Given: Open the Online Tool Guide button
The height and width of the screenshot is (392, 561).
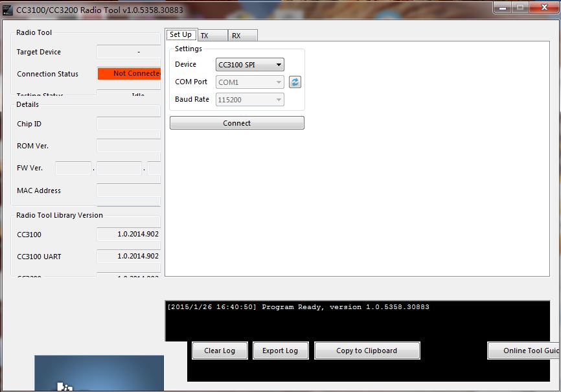Looking at the screenshot, I should 524,351.
